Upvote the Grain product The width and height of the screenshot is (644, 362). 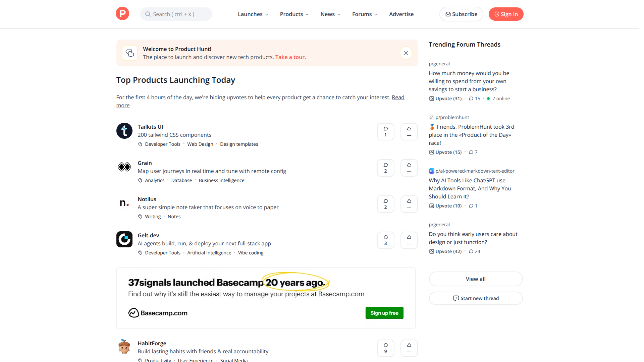coord(409,168)
